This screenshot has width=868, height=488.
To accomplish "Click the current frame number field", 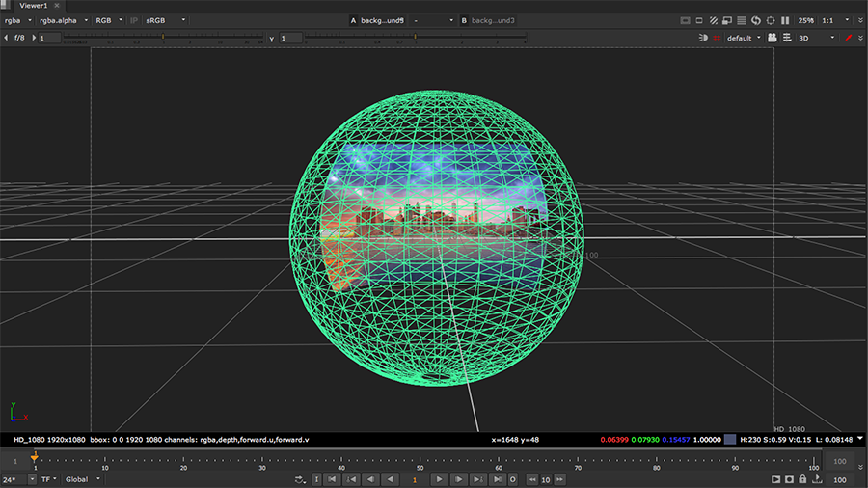I will [415, 479].
